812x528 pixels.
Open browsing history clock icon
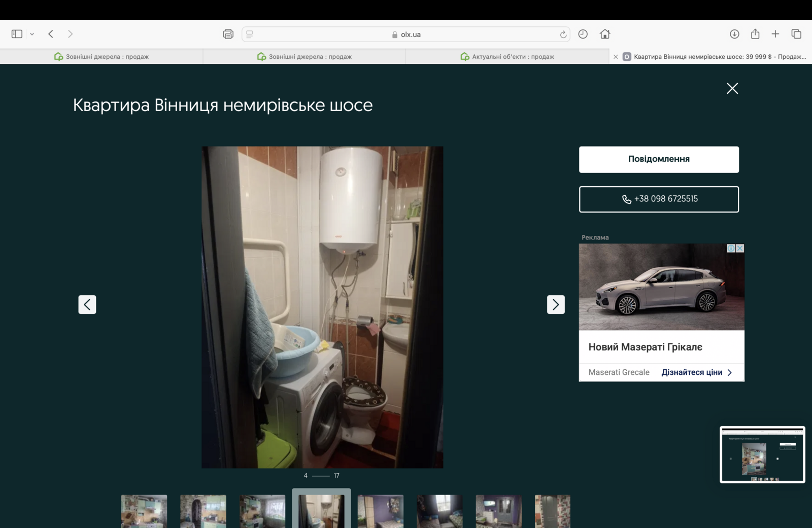[x=583, y=34]
